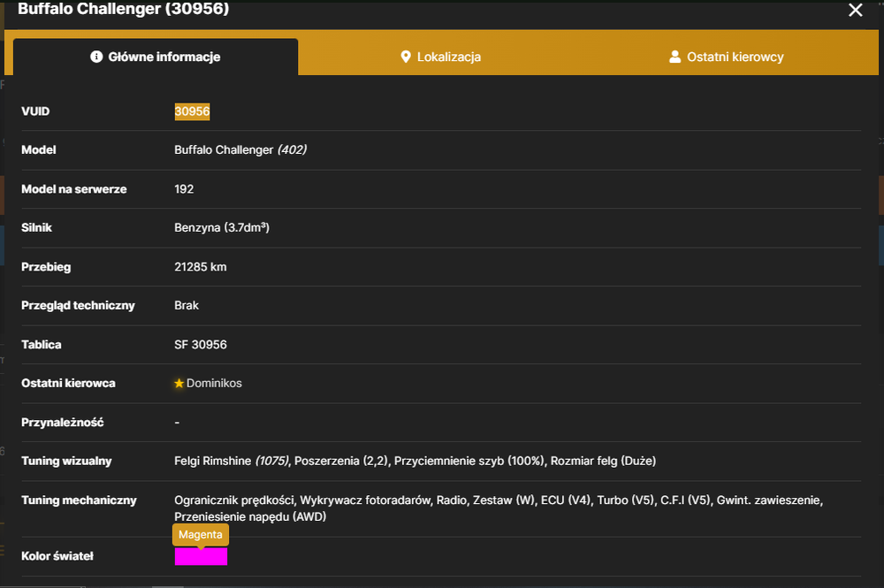Viewport: 884px width, 588px height.
Task: Click the engine value Benzyna (3.7dm³)
Action: (222, 227)
